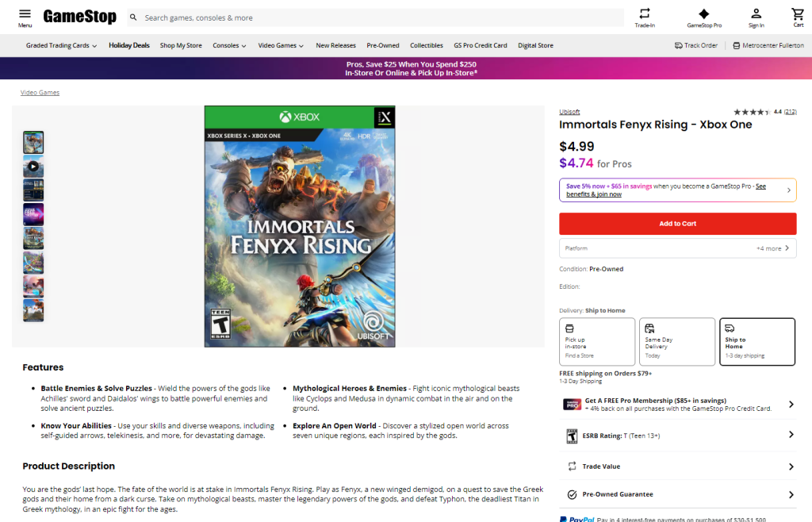Viewport: 812px width, 522px height.
Task: Expand the Trade Value row
Action: 677,466
